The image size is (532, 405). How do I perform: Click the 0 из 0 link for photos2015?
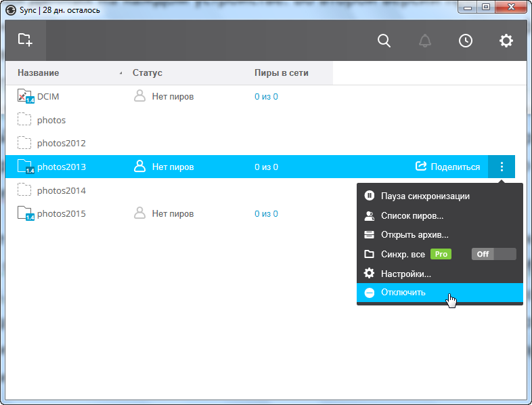(x=266, y=213)
